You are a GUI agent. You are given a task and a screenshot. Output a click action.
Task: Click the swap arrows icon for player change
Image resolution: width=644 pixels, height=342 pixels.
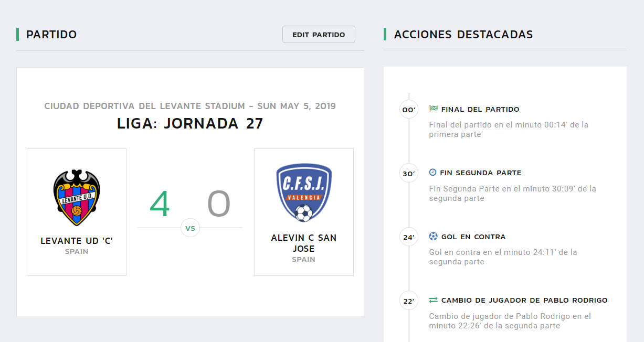click(433, 301)
